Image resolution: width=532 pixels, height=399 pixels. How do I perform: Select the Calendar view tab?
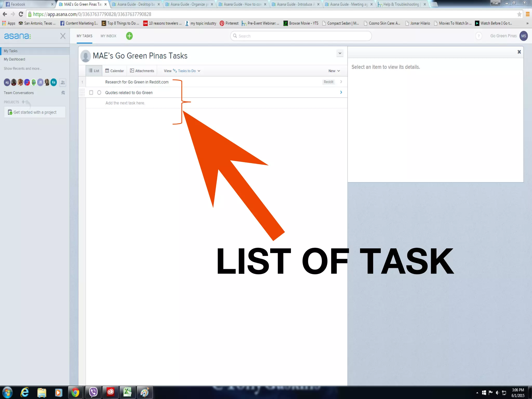coord(115,71)
